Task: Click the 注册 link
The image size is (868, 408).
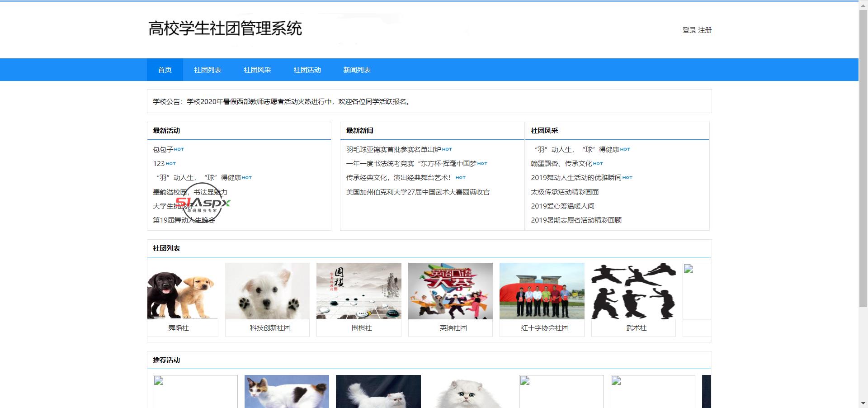Action: click(705, 30)
